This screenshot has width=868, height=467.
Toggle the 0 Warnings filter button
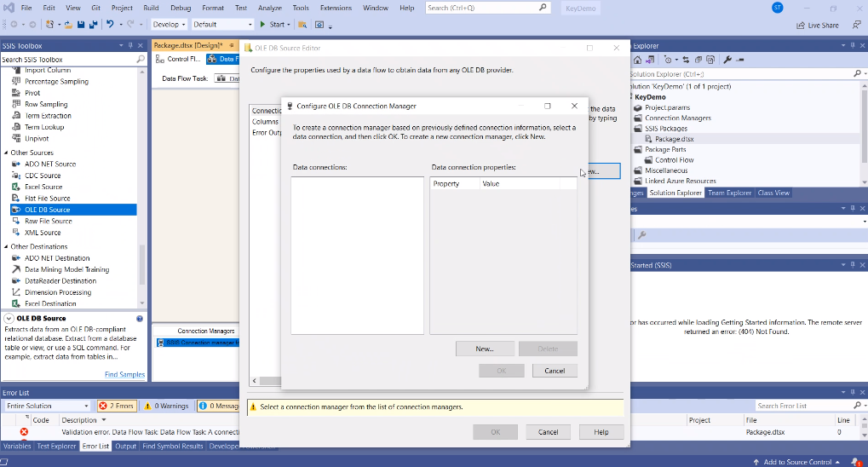(x=167, y=406)
